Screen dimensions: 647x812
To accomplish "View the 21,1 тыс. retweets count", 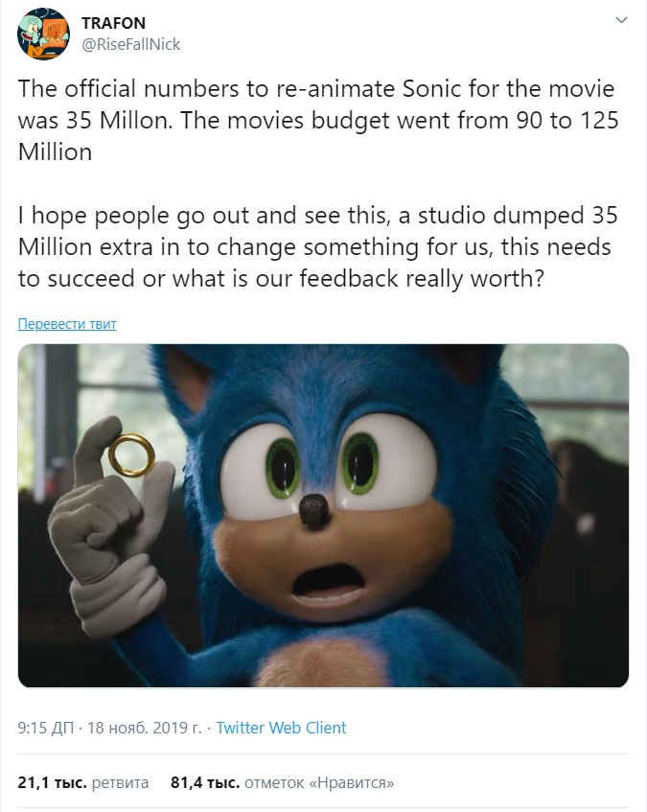I will tap(52, 782).
